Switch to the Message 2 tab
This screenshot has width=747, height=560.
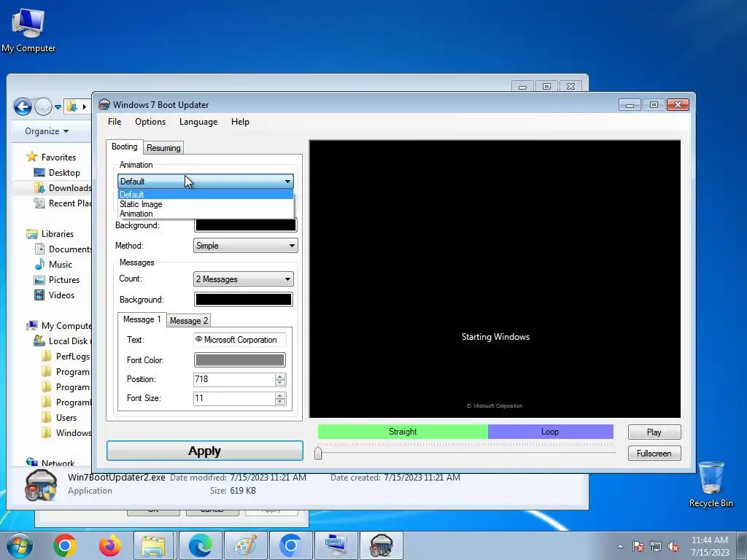pyautogui.click(x=189, y=321)
